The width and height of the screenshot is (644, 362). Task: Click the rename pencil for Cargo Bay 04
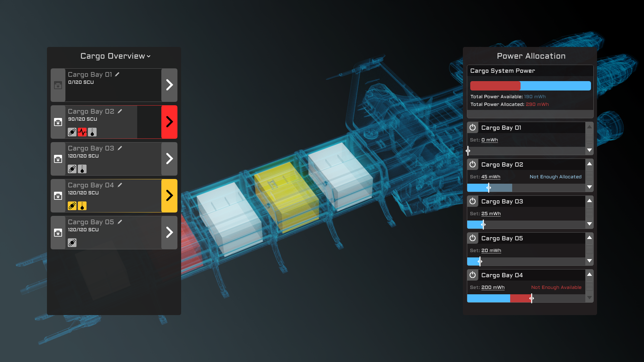[120, 185]
